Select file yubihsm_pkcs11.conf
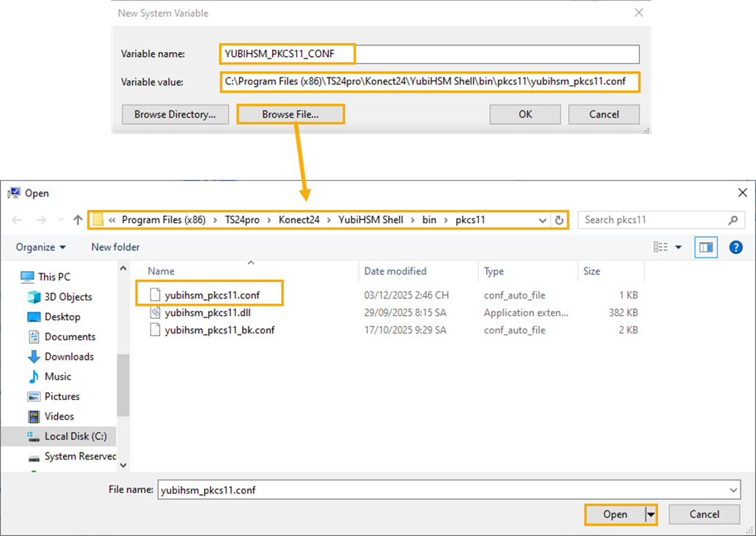 pyautogui.click(x=212, y=295)
